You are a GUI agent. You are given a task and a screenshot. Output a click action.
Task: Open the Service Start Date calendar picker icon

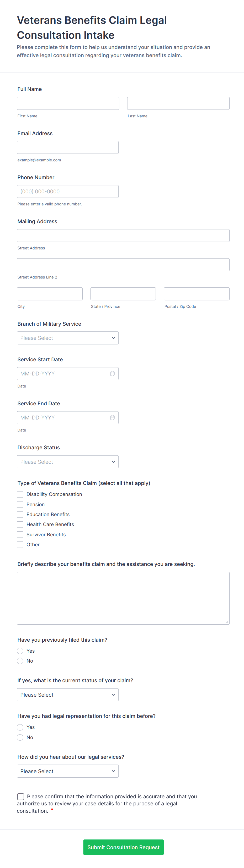click(x=112, y=373)
